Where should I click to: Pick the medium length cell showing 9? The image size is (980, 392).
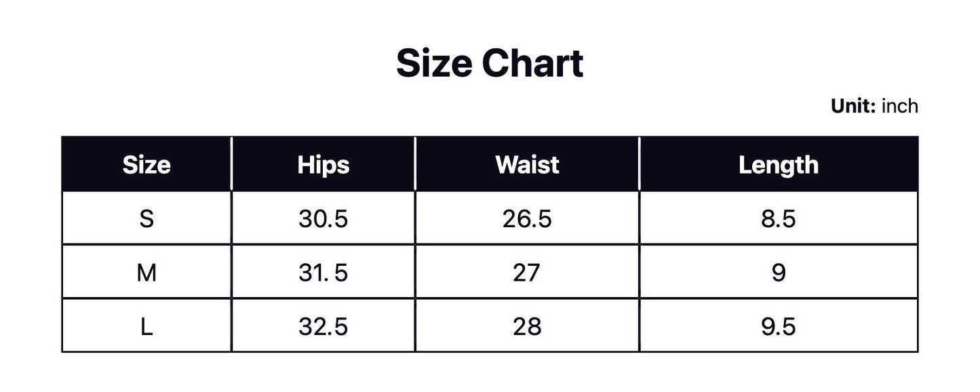pos(778,273)
